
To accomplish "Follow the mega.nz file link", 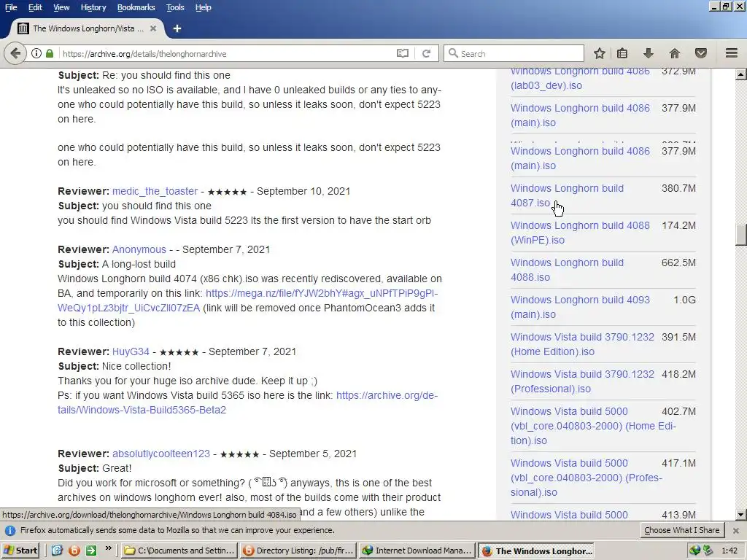I will point(248,300).
